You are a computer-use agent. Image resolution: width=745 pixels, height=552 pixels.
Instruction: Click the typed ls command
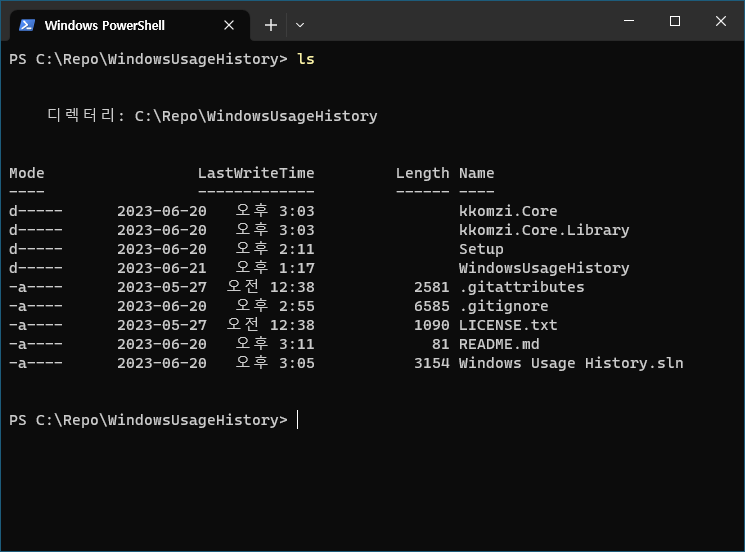306,59
